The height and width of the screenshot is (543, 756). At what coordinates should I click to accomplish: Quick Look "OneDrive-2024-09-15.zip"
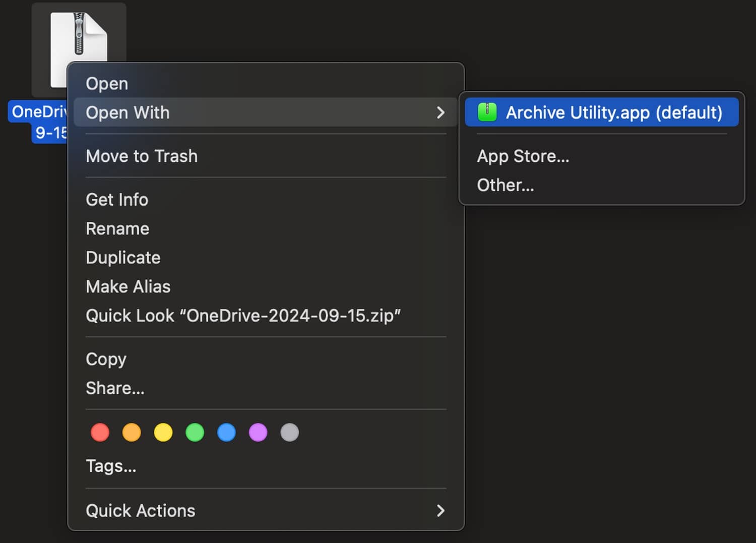point(243,316)
